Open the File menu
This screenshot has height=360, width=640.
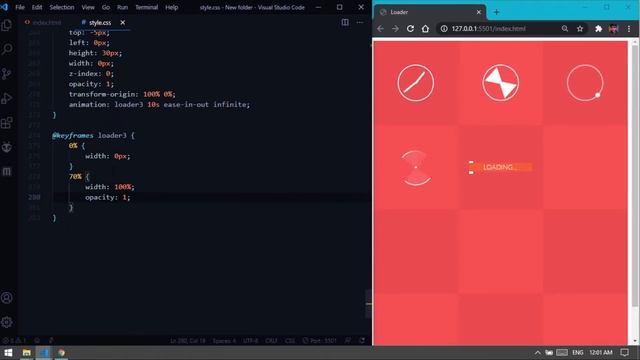20,7
